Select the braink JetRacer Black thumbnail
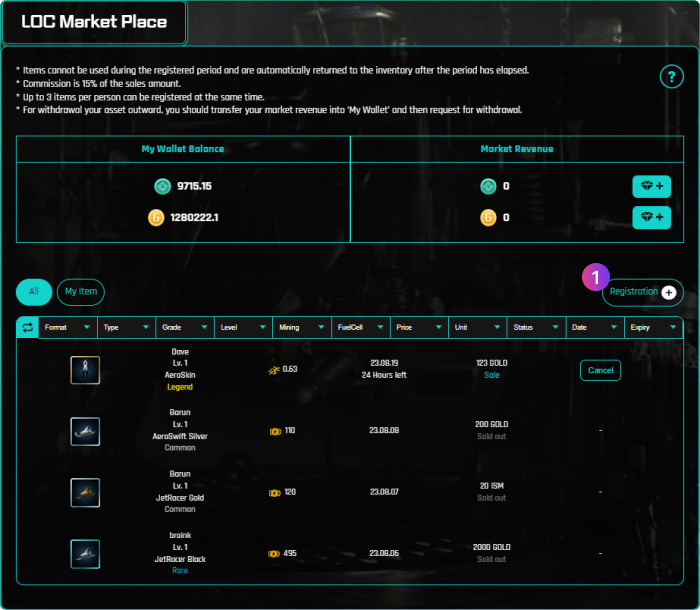 [85, 553]
